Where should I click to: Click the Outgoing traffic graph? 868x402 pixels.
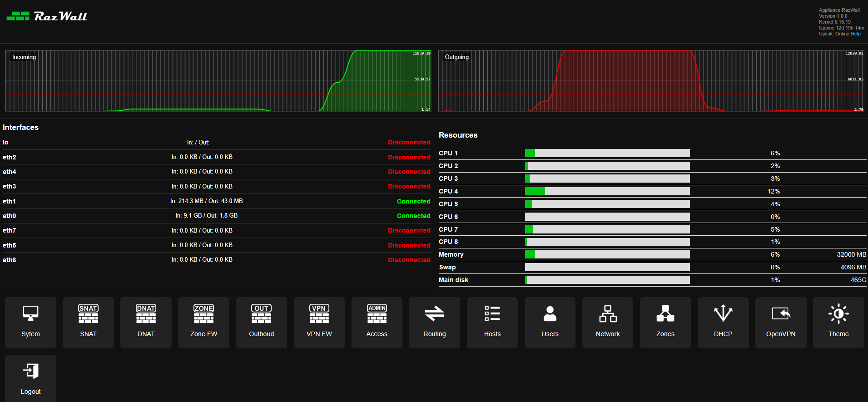pos(651,81)
